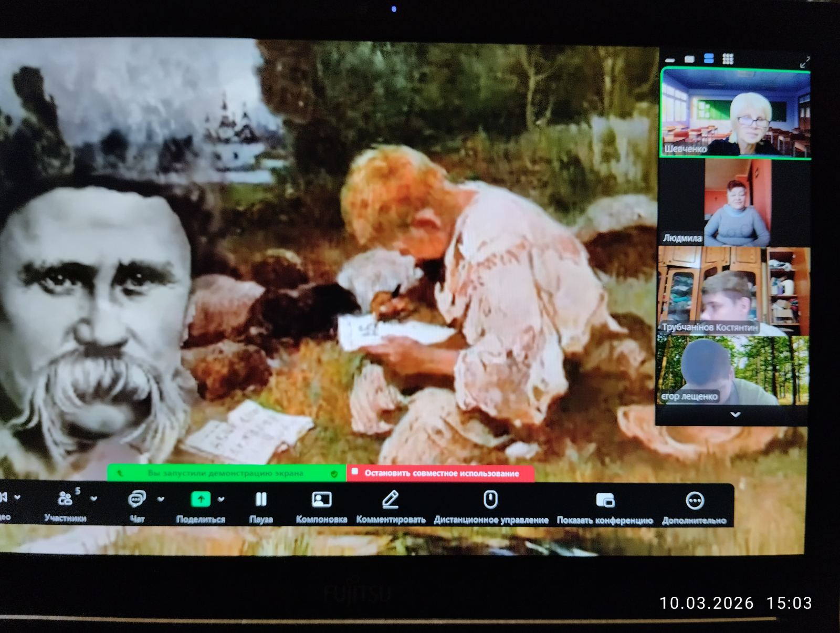
Task: Click Показать конференцию icon
Action: [605, 500]
